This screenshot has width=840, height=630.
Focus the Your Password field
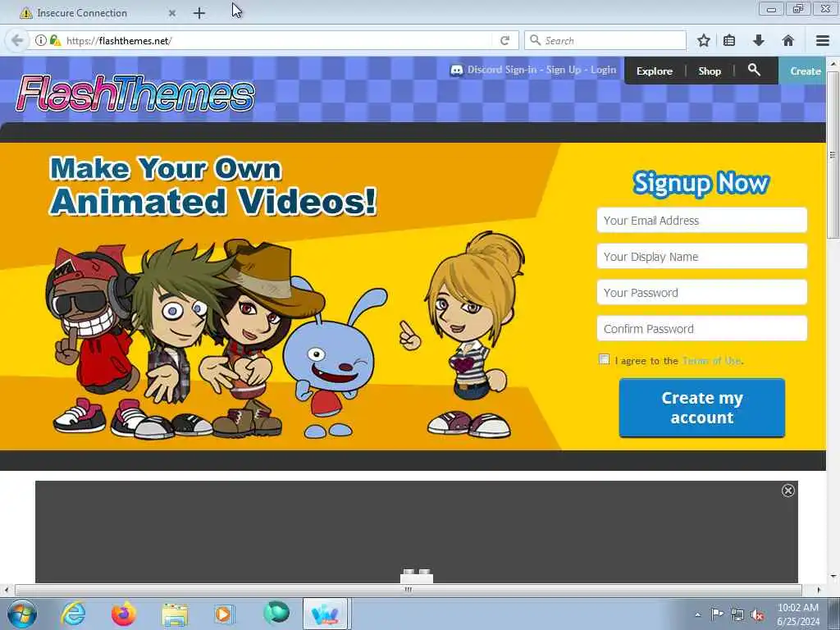(x=702, y=293)
